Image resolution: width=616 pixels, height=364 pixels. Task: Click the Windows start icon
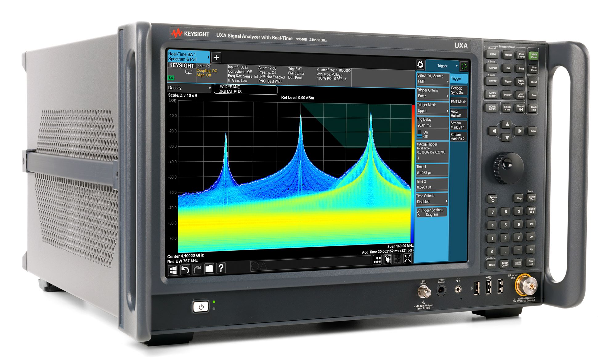pos(173,270)
